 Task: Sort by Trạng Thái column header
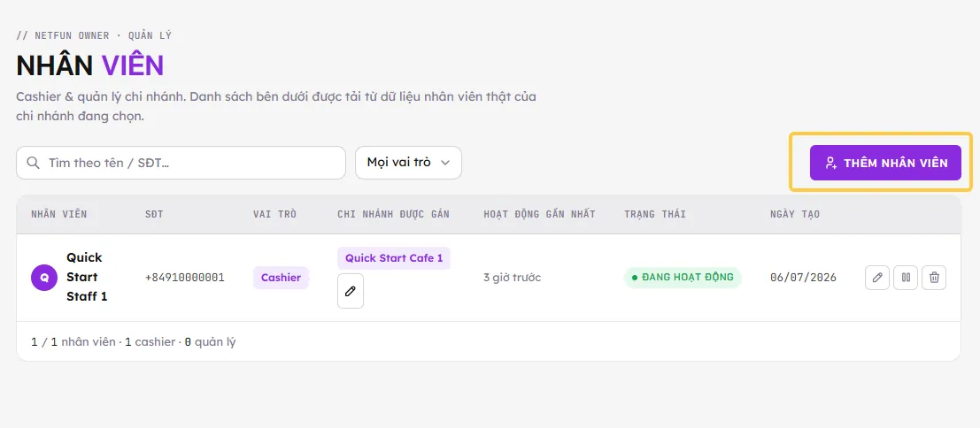coord(655,214)
